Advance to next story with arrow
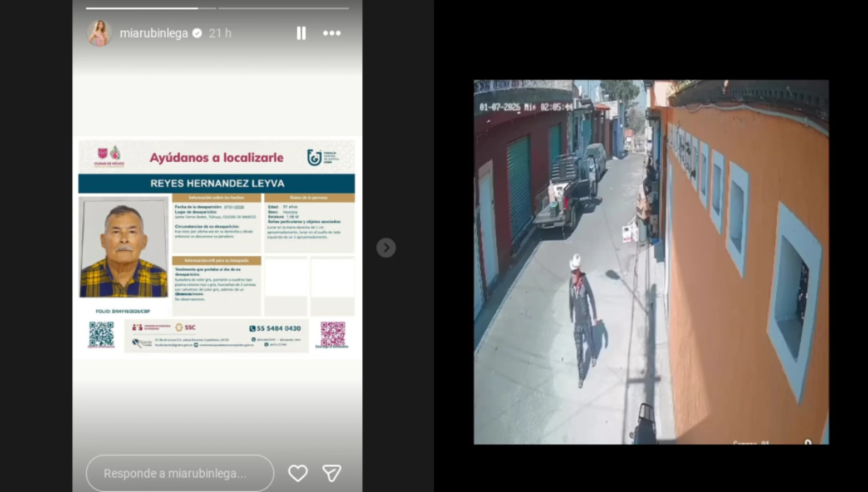Viewport: 868px width, 492px height. [386, 248]
